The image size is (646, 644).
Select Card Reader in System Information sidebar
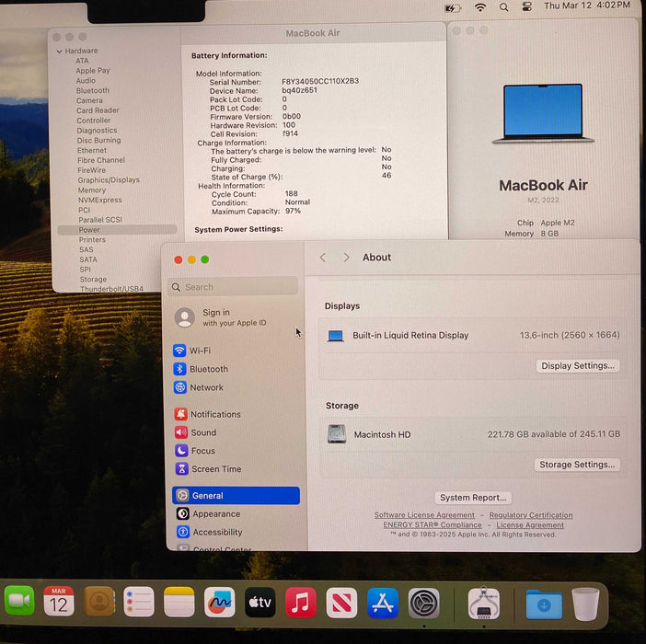click(98, 110)
